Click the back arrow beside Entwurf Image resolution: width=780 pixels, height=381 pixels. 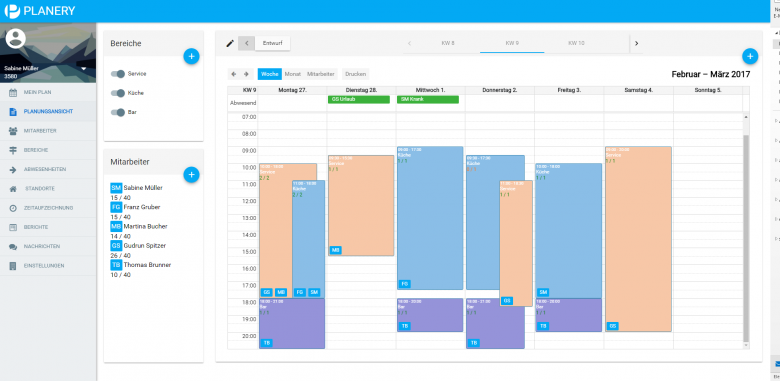[247, 43]
